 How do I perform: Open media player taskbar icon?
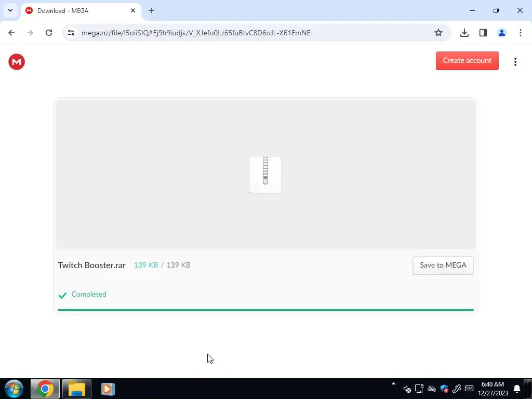108,389
